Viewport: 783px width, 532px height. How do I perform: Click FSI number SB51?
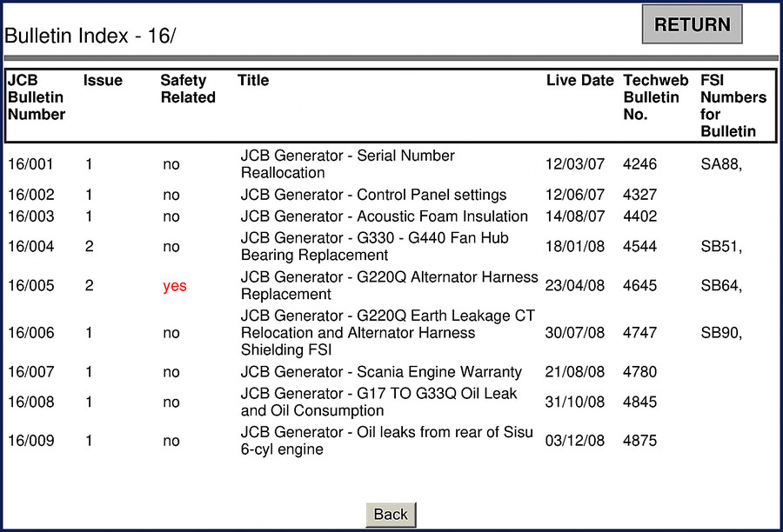pyautogui.click(x=721, y=247)
